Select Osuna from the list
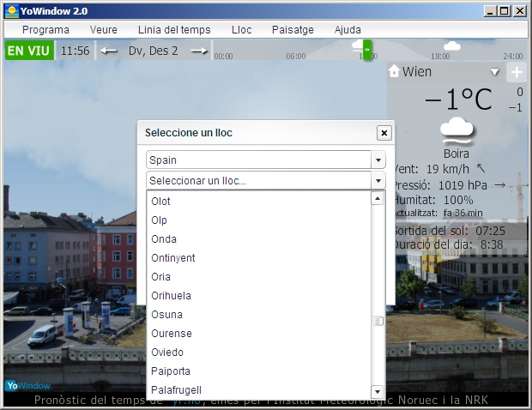 (x=258, y=315)
